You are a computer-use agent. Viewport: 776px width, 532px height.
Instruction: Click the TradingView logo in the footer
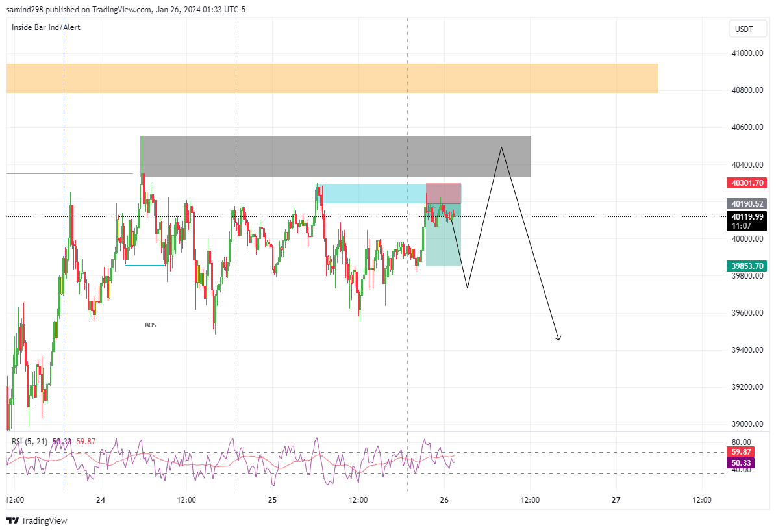37,520
